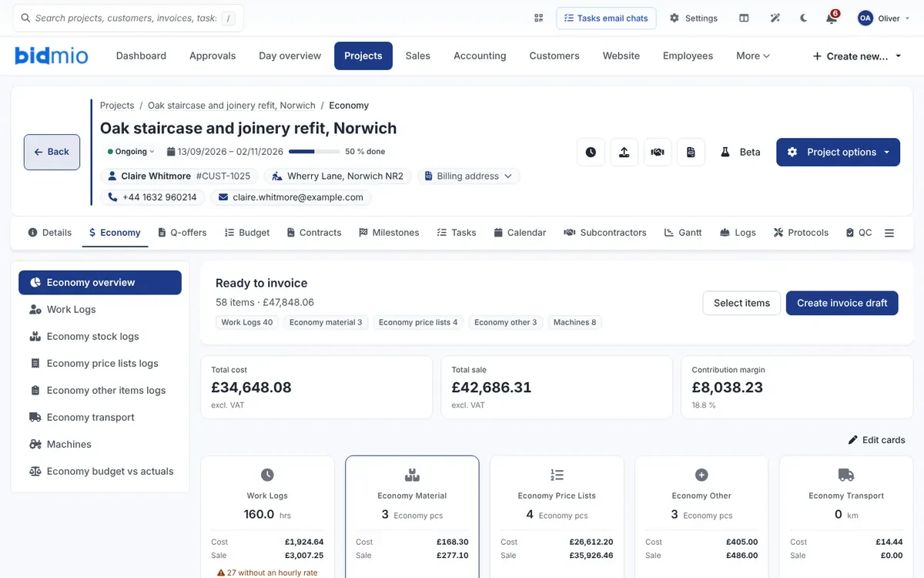924x578 pixels.
Task: Open the Create new... dropdown
Action: pos(857,55)
